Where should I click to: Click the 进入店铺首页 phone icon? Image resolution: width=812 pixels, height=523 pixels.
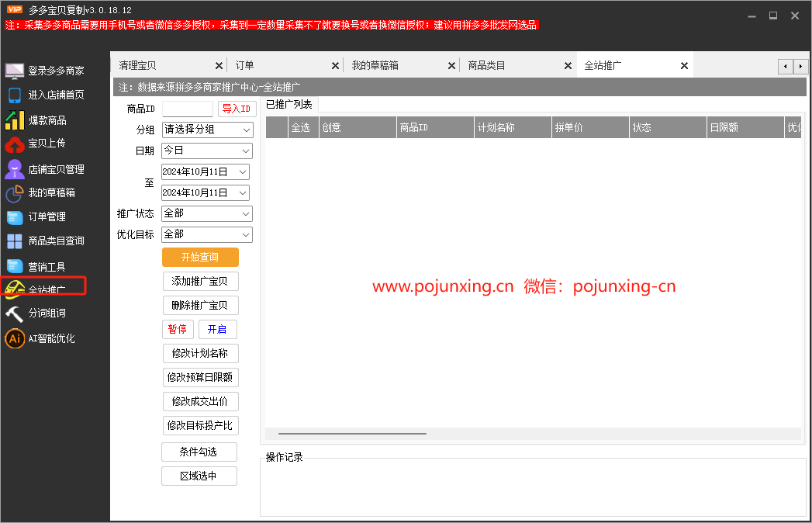pyautogui.click(x=15, y=95)
